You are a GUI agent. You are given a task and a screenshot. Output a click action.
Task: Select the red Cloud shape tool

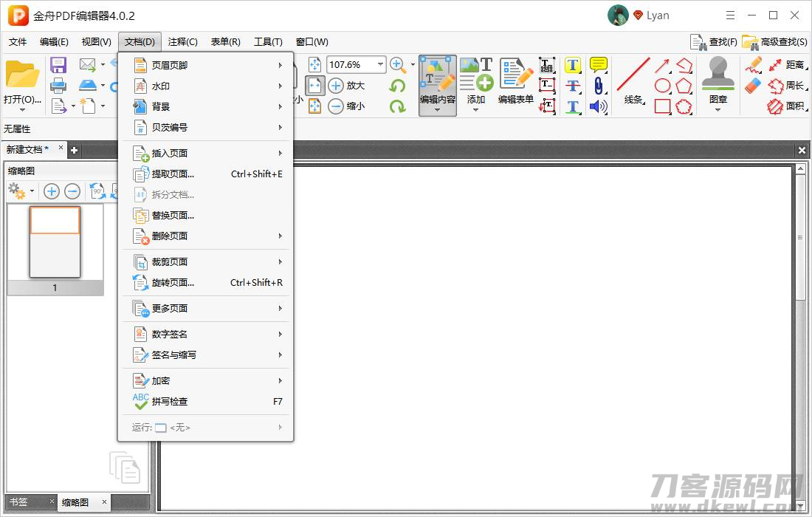[x=684, y=106]
